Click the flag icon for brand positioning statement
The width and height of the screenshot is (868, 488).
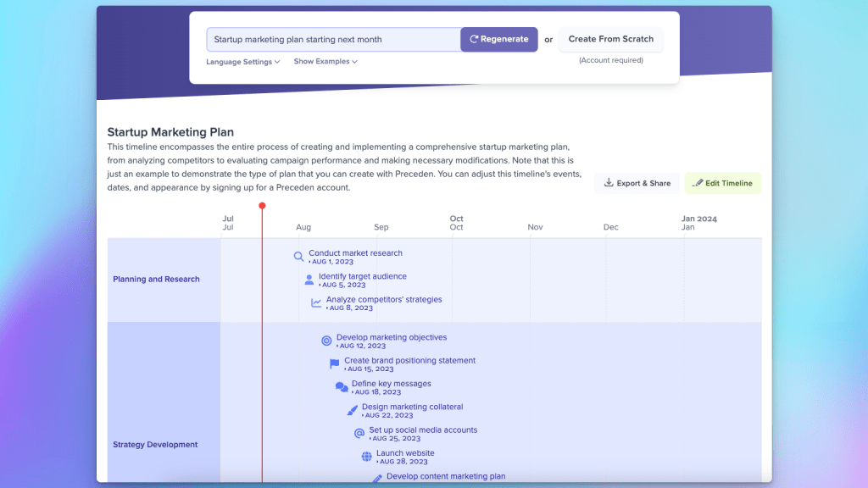pos(334,363)
